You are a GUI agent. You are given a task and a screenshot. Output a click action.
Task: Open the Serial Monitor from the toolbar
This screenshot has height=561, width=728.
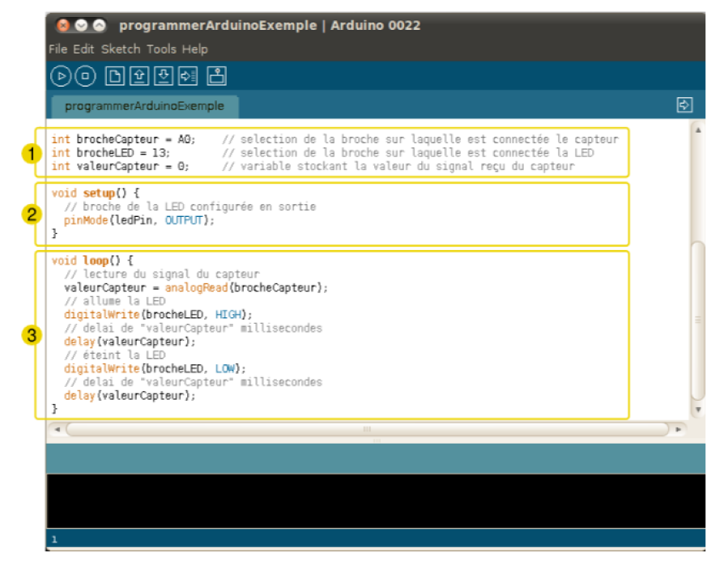click(217, 76)
